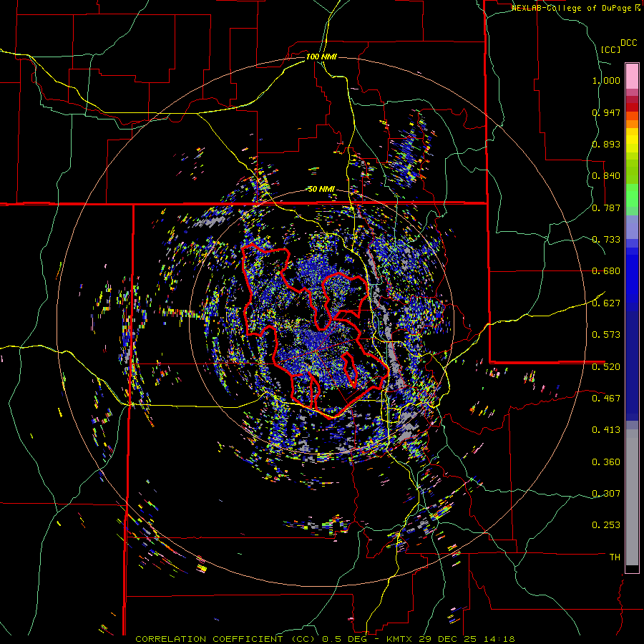
Task: Click the 0.413 color scale value
Action: point(606,430)
